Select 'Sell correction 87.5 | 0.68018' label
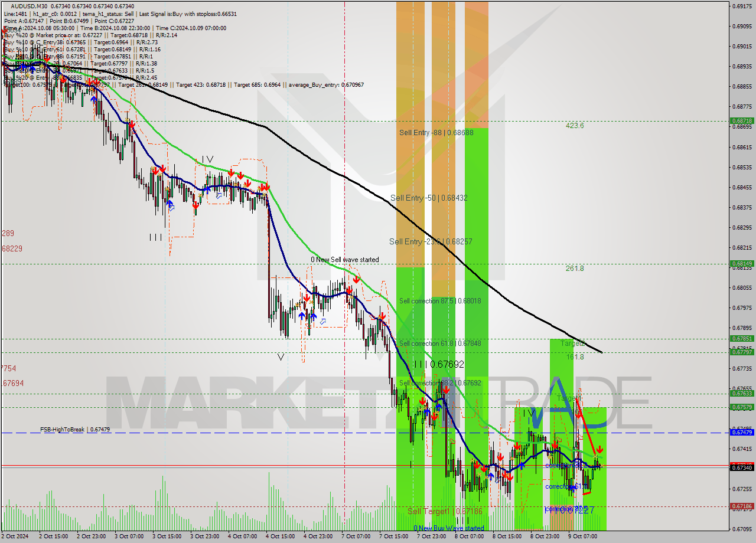This screenshot has height=543, width=756. [x=440, y=300]
